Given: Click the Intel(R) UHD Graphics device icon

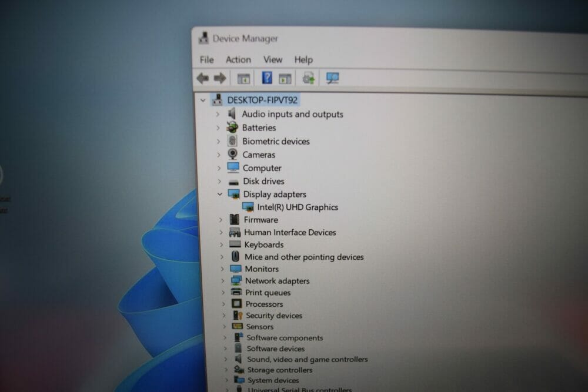Looking at the screenshot, I should tap(248, 207).
